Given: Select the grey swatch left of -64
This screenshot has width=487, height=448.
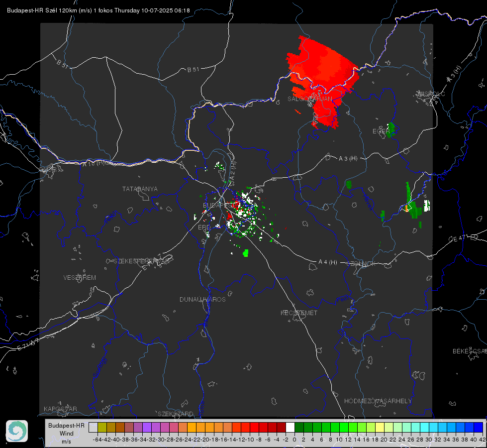Looking at the screenshot, I should [x=93, y=427].
